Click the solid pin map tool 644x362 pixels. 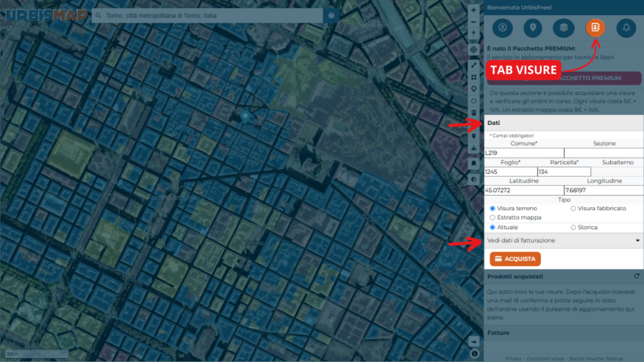473,136
